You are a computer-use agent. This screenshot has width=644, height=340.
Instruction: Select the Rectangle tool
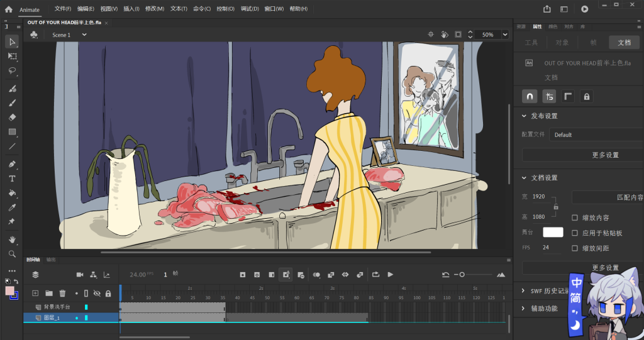tap(12, 132)
